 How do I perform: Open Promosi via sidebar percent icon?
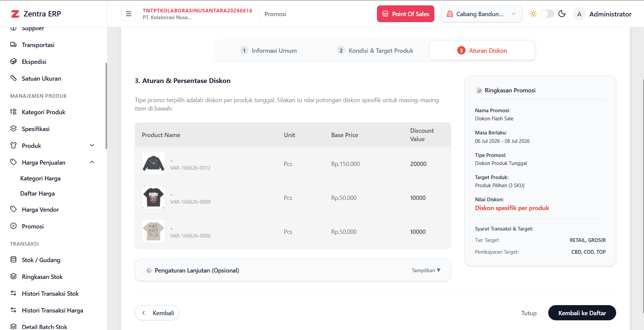click(13, 226)
